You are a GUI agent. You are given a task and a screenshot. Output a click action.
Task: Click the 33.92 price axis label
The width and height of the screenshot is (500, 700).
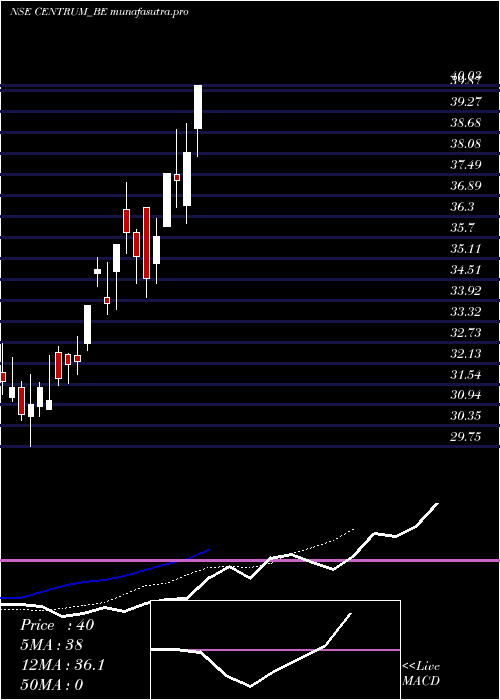(466, 291)
